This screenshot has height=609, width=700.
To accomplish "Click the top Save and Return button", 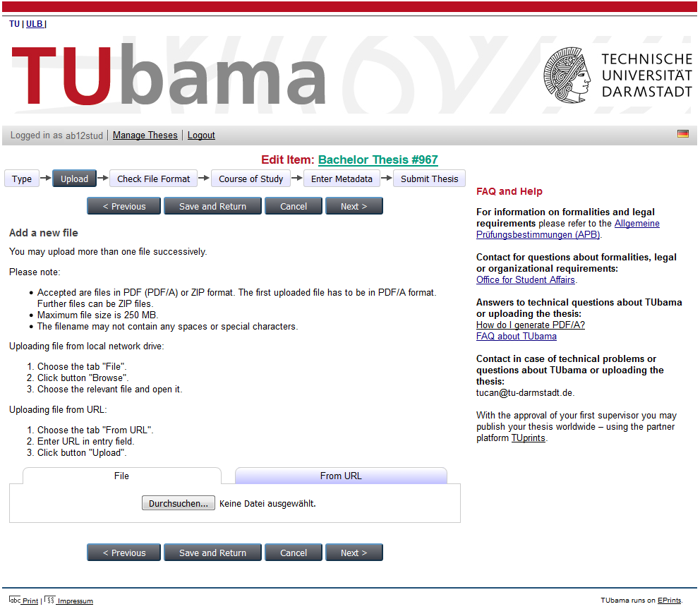I will pos(212,206).
